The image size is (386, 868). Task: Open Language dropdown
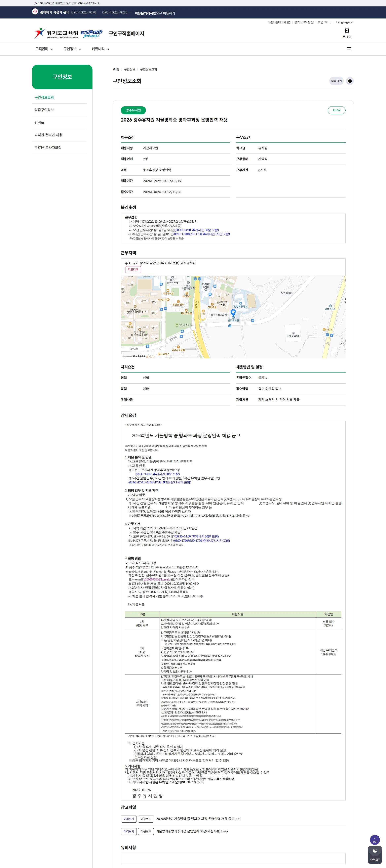pyautogui.click(x=344, y=22)
